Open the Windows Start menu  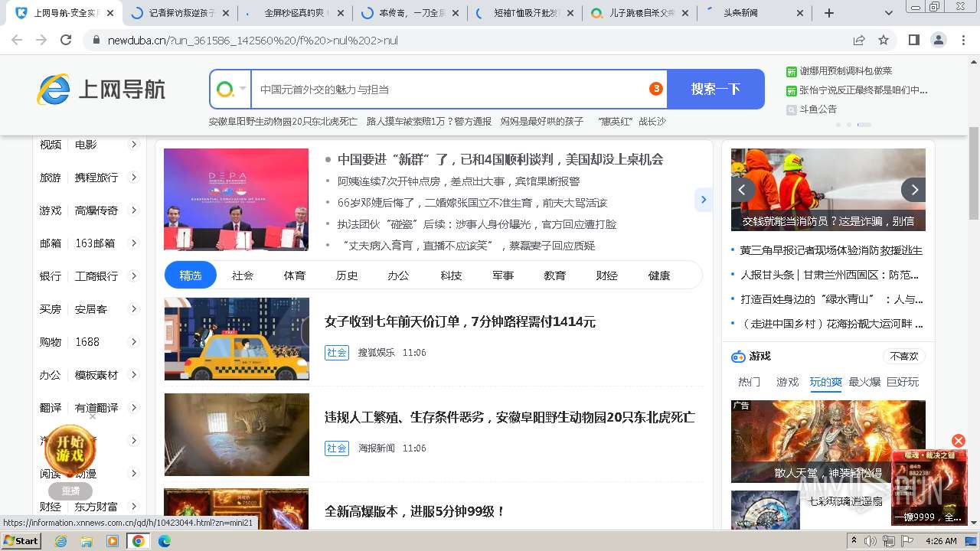click(x=21, y=541)
